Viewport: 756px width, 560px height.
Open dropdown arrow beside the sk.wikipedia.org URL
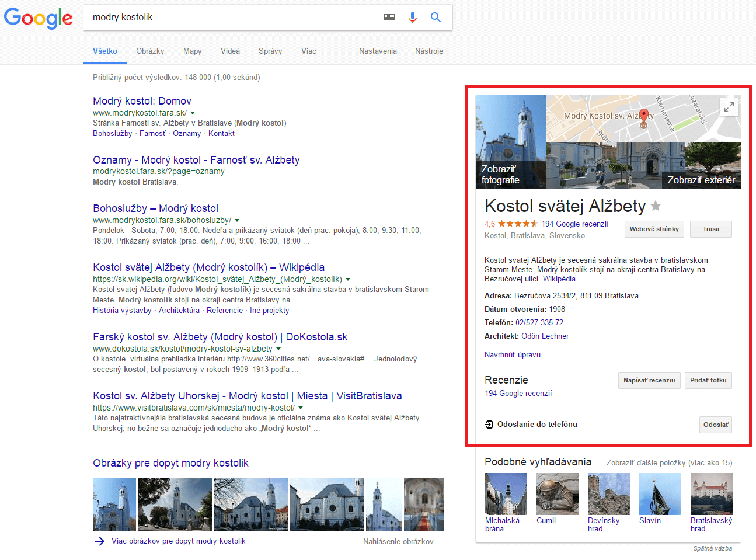pyautogui.click(x=348, y=279)
